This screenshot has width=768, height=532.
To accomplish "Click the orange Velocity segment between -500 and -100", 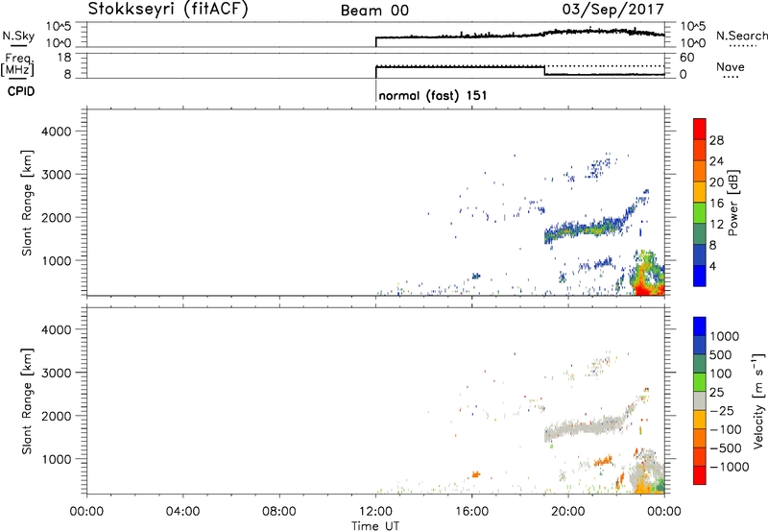I will (700, 438).
